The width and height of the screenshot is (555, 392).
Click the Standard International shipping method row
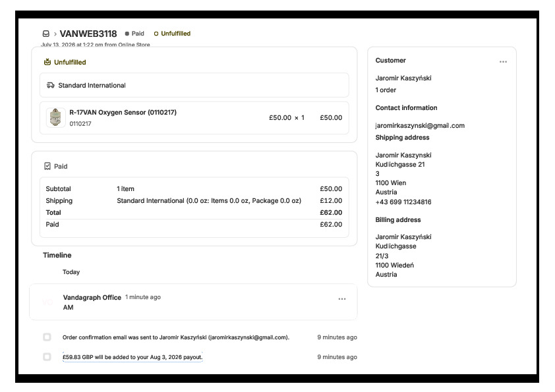[x=194, y=85]
